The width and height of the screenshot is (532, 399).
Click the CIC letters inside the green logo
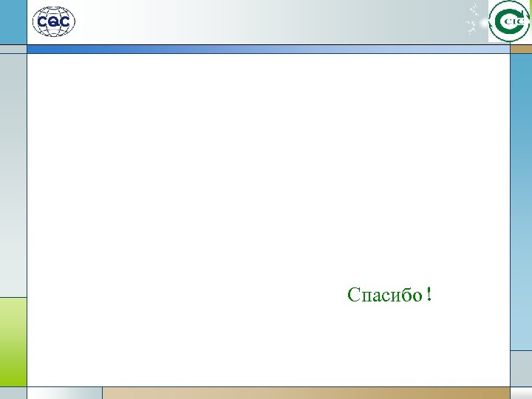coord(514,21)
